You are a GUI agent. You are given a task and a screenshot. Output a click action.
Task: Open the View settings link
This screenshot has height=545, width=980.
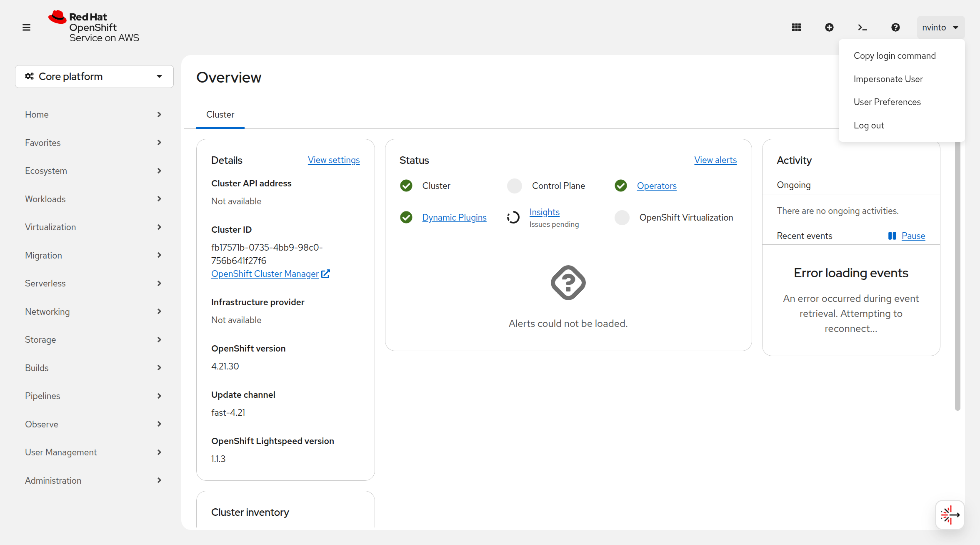point(334,160)
